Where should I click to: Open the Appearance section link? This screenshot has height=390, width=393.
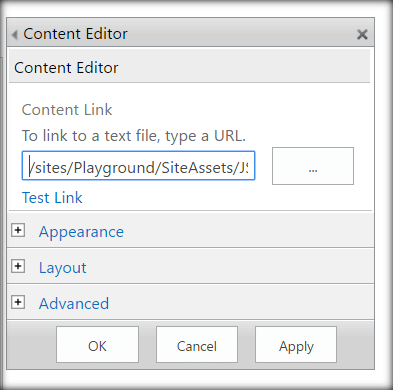tap(81, 232)
